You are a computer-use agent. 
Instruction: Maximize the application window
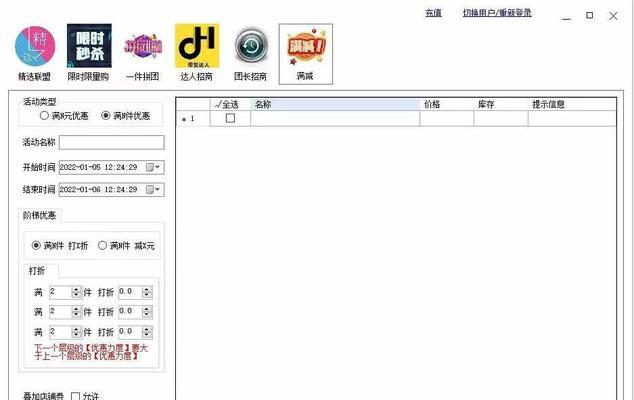590,15
